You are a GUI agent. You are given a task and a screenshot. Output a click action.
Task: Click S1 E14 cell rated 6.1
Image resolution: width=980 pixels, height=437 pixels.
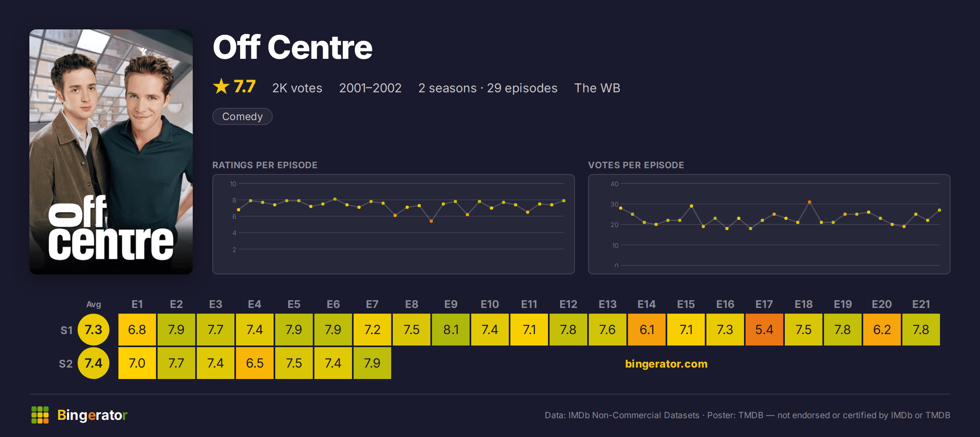pos(647,330)
